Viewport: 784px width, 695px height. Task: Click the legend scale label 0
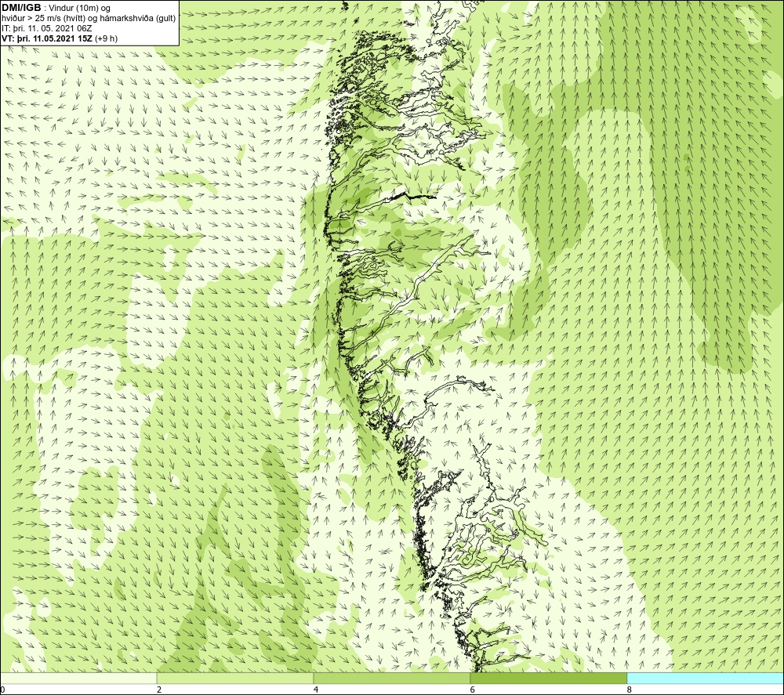tap(3, 690)
